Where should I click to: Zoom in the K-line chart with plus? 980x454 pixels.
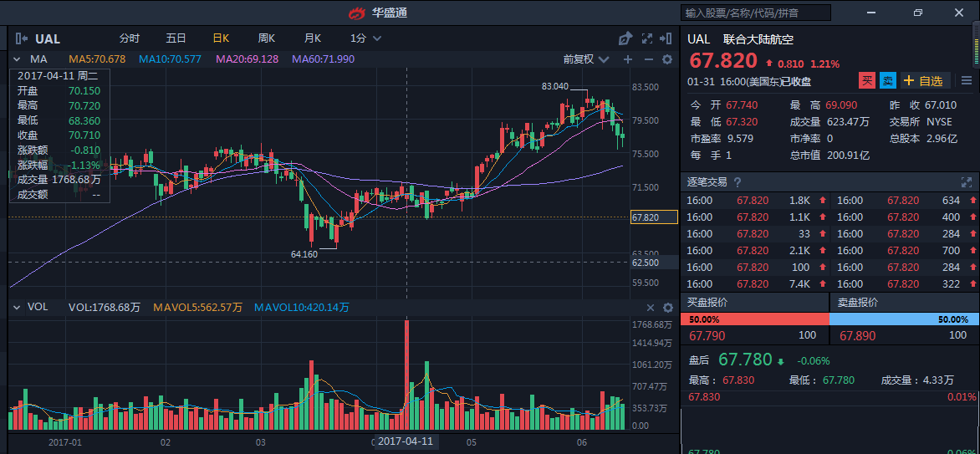point(628,59)
